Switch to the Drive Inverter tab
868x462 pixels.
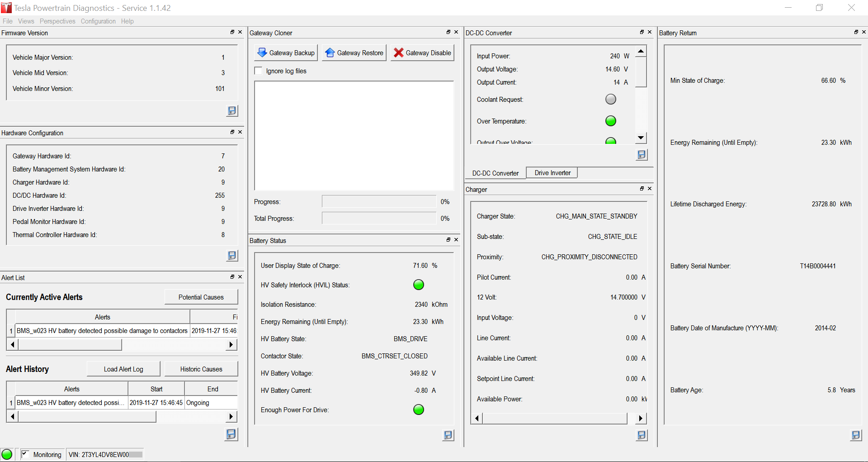pos(552,173)
